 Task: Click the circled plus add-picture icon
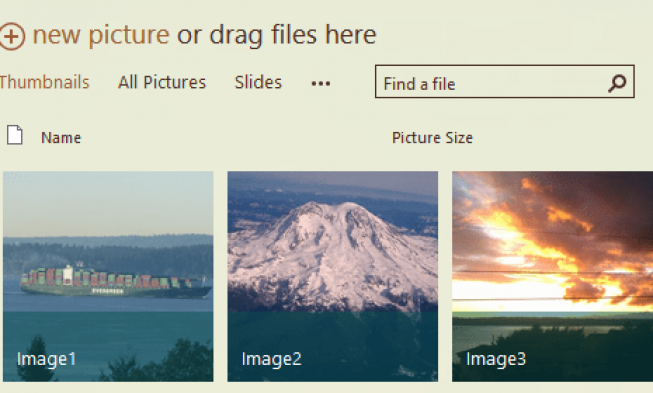tap(12, 37)
